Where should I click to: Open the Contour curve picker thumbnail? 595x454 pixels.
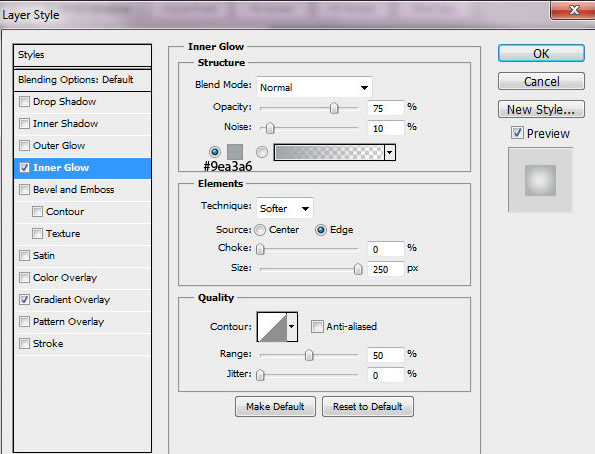[x=272, y=327]
